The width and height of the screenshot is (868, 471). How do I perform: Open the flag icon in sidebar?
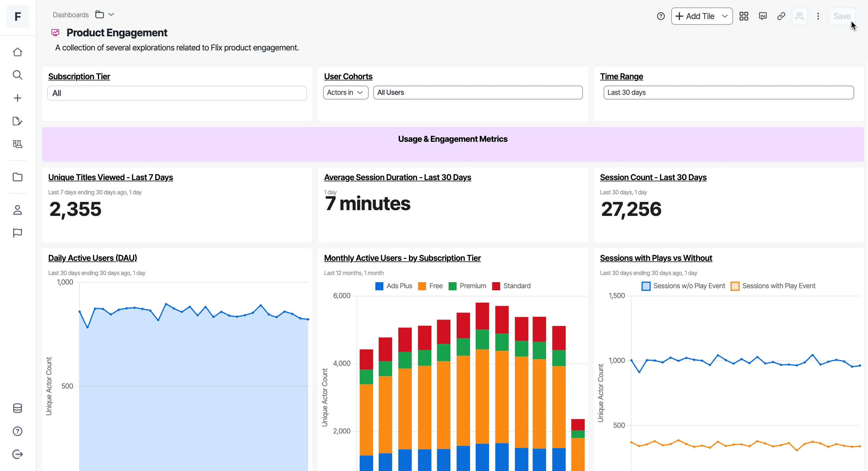pyautogui.click(x=18, y=233)
